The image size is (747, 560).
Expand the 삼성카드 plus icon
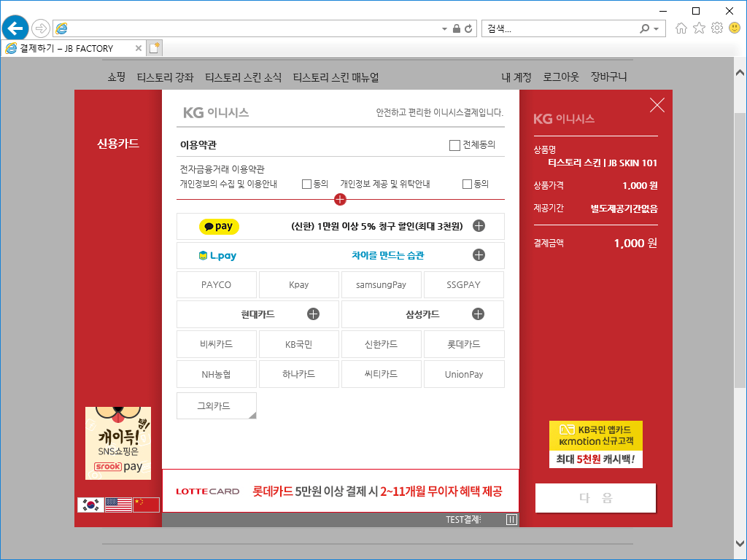pos(478,314)
